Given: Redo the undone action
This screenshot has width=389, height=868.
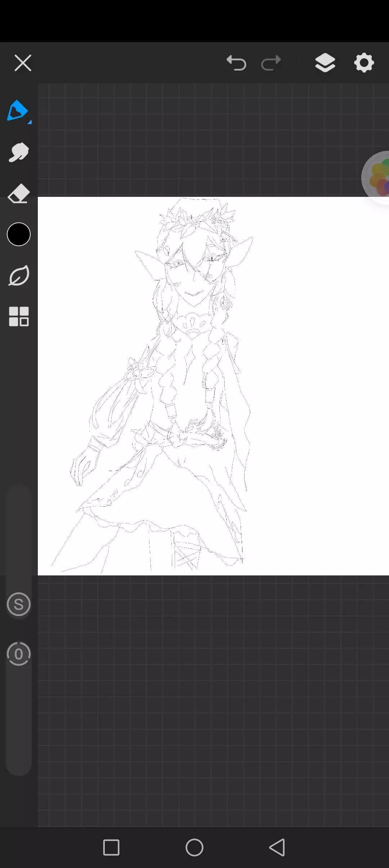Looking at the screenshot, I should coord(271,63).
